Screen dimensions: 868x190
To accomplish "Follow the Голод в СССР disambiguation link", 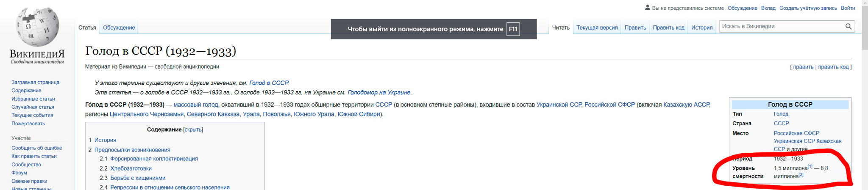I will [x=269, y=83].
